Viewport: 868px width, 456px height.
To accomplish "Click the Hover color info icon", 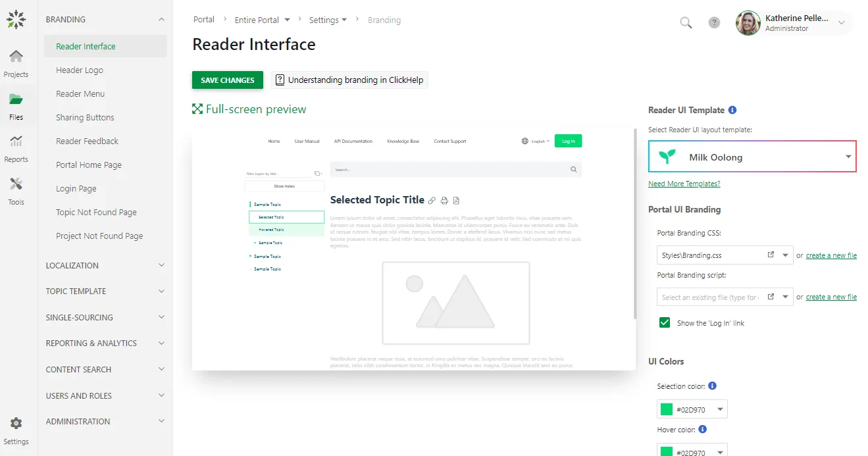I will (702, 429).
